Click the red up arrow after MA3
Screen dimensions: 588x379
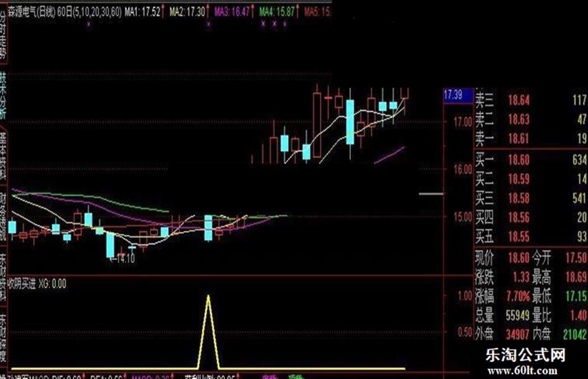(x=253, y=11)
